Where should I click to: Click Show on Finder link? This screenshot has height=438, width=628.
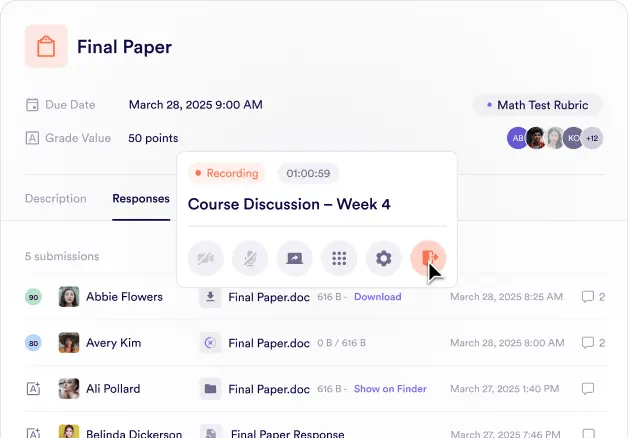click(x=390, y=389)
